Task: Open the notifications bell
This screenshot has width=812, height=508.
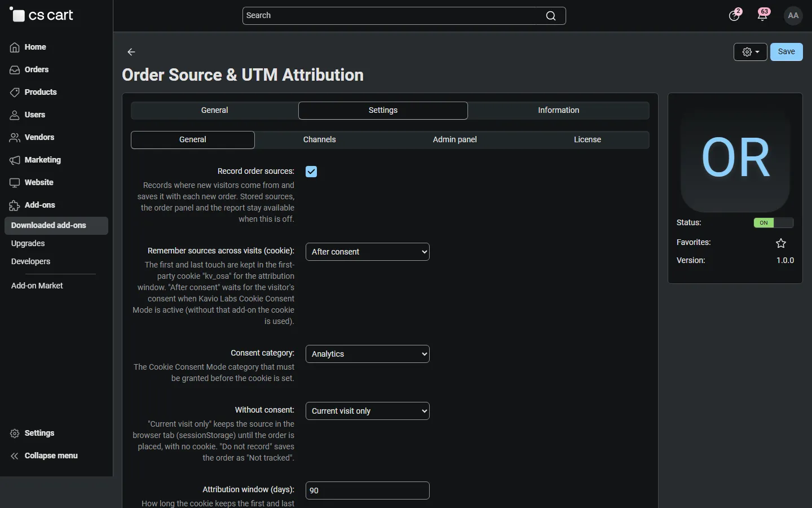Action: click(x=763, y=15)
